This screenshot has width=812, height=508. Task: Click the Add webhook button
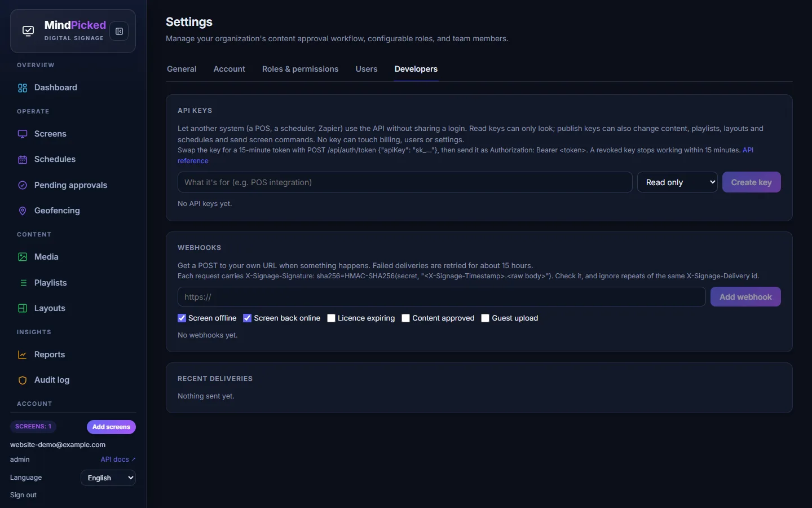coord(745,297)
